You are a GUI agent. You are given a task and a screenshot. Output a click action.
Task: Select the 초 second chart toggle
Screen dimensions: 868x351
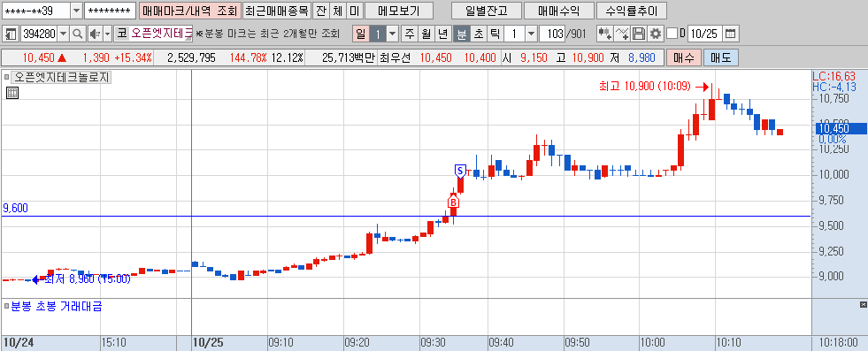(478, 34)
